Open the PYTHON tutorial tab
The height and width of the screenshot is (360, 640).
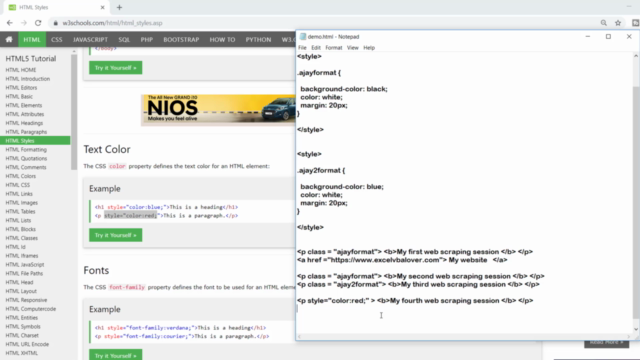tap(258, 40)
